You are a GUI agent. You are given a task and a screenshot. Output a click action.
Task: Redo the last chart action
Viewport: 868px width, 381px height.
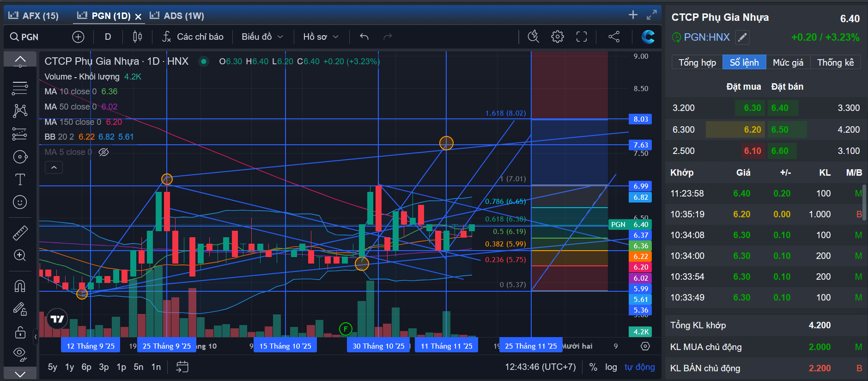pos(388,37)
